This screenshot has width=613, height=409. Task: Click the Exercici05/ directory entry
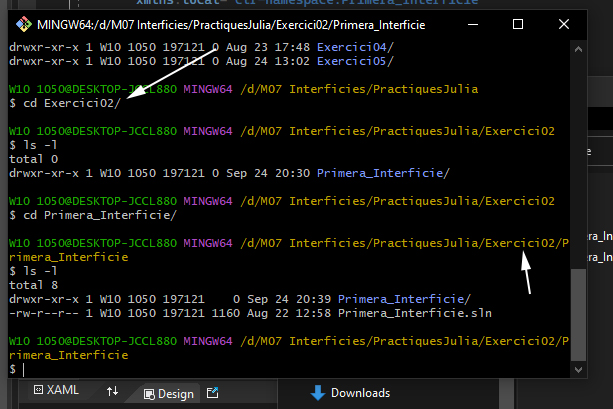pos(357,60)
